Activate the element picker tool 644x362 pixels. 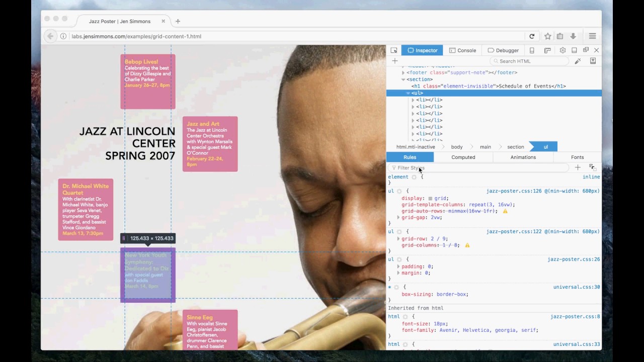click(394, 50)
